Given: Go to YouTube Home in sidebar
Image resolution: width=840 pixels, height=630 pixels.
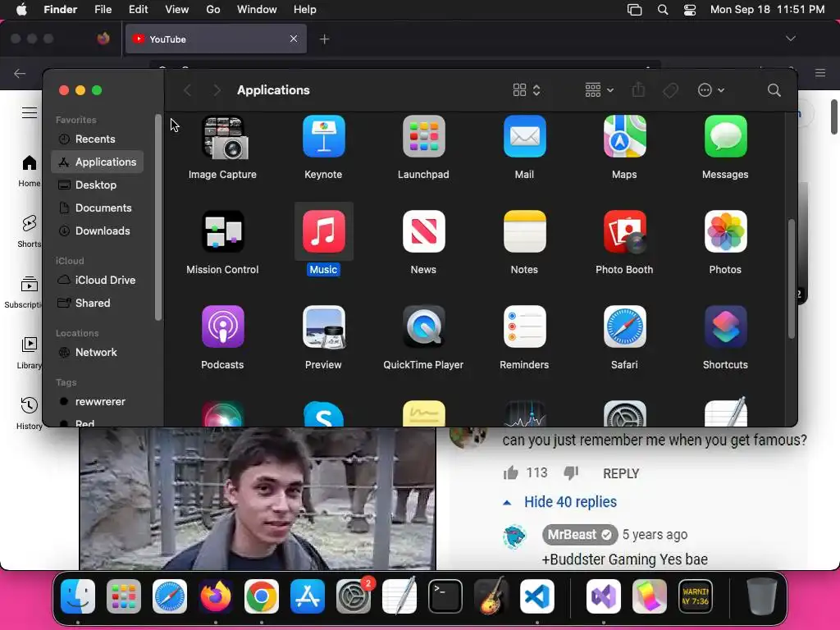Looking at the screenshot, I should [29, 171].
